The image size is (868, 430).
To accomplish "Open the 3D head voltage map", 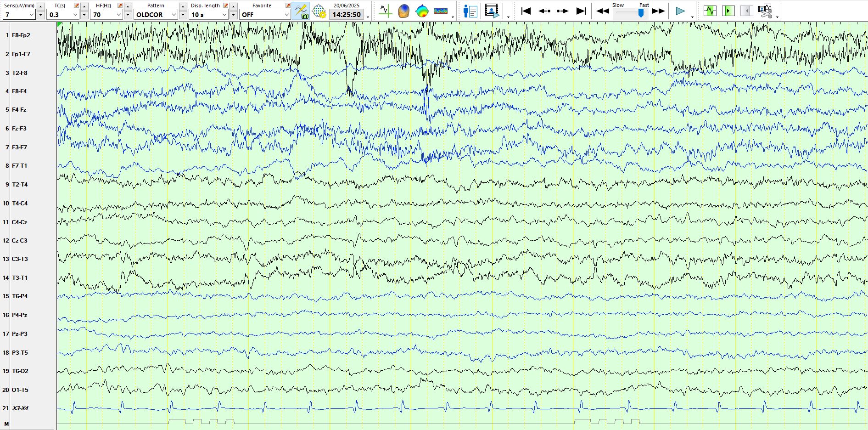I will click(x=403, y=11).
